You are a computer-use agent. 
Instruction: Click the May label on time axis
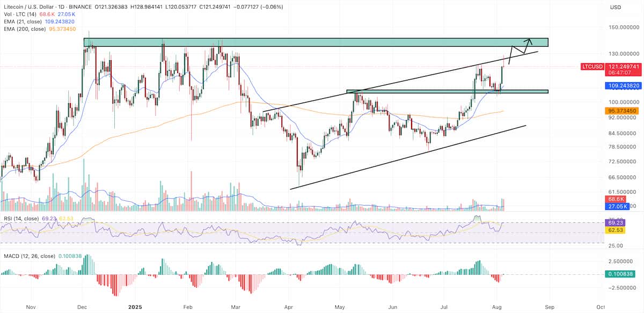coord(340,307)
